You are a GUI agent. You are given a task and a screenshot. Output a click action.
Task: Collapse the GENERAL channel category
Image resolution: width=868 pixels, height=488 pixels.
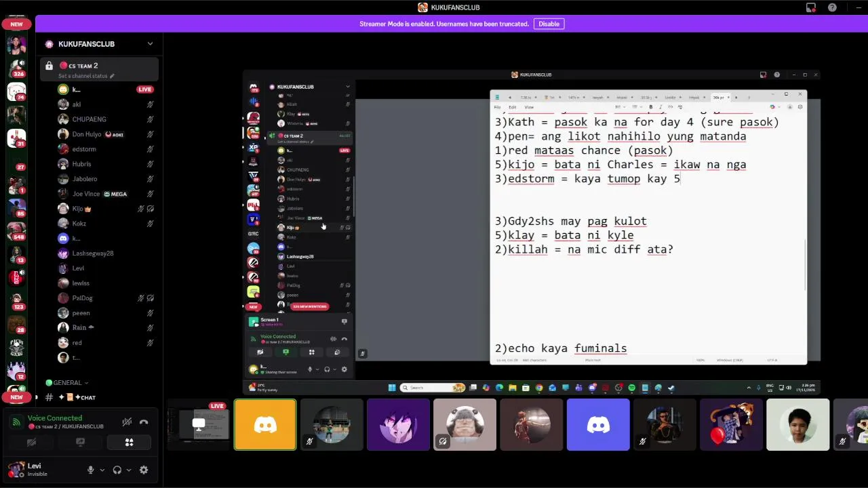67,383
